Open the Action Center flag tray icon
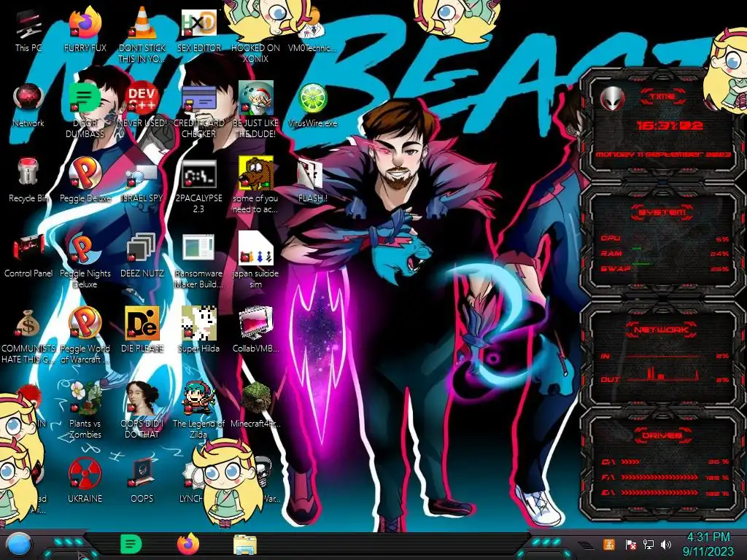 (630, 544)
